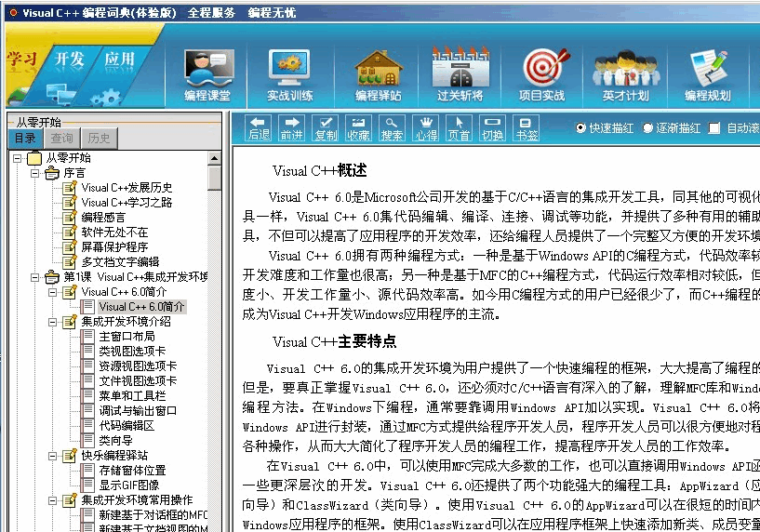
Task: Open 搜索 search tool in toolbar
Action: point(393,128)
